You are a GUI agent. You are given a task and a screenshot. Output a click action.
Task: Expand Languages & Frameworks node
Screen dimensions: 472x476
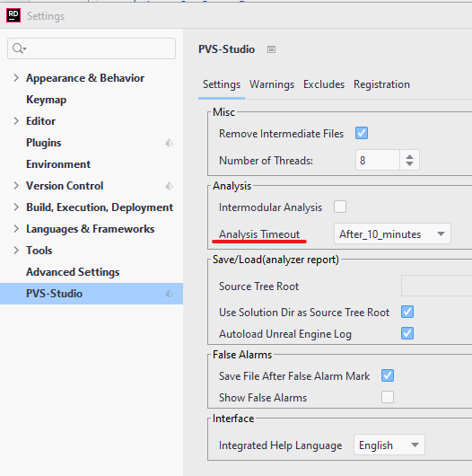click(x=16, y=229)
